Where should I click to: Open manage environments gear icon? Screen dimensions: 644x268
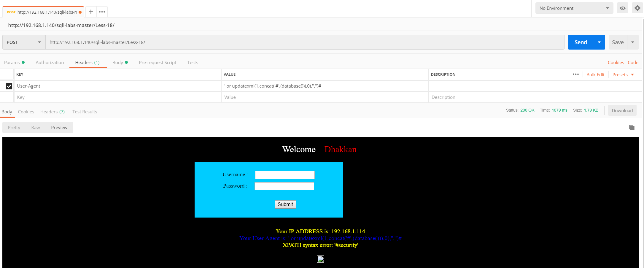[637, 8]
